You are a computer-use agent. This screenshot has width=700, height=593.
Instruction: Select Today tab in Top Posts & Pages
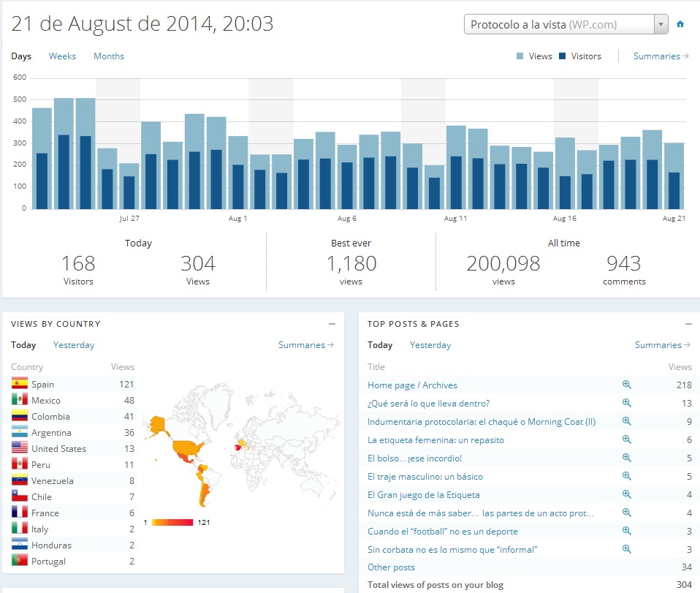tap(380, 345)
